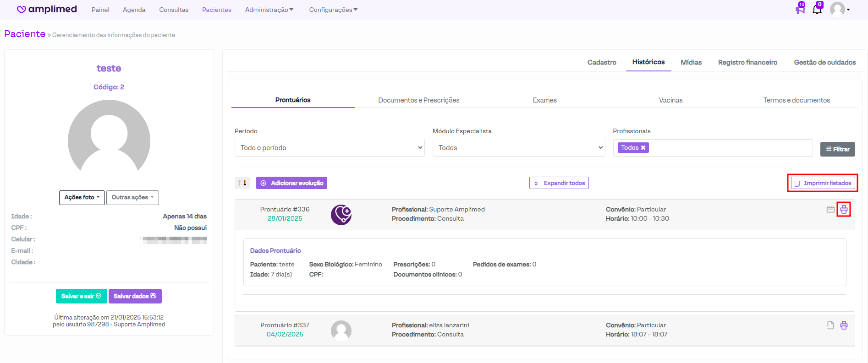Switch to the Cadastro tab

602,62
